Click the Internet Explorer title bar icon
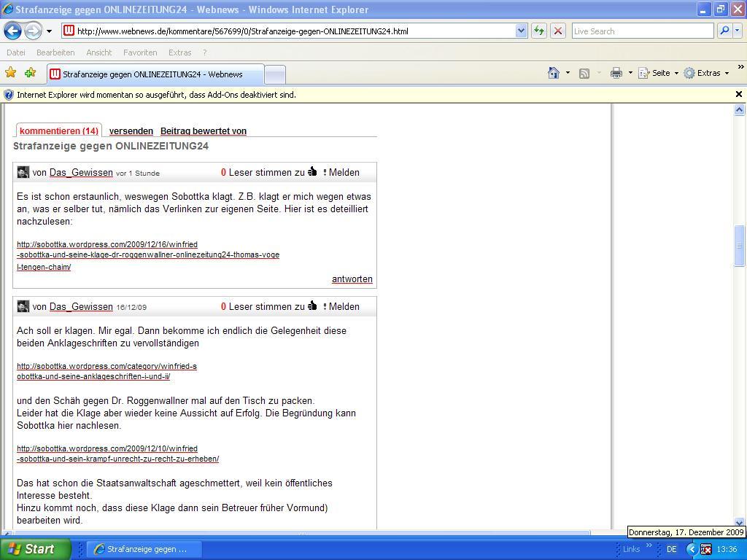 click(7, 9)
